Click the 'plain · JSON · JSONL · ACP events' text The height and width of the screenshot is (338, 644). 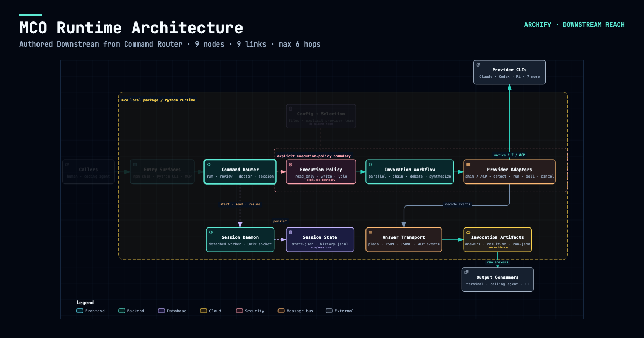pos(404,244)
